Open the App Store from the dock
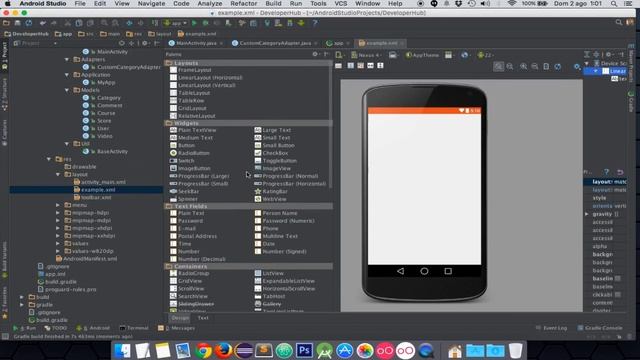This screenshot has width=640, height=360. tap(345, 350)
